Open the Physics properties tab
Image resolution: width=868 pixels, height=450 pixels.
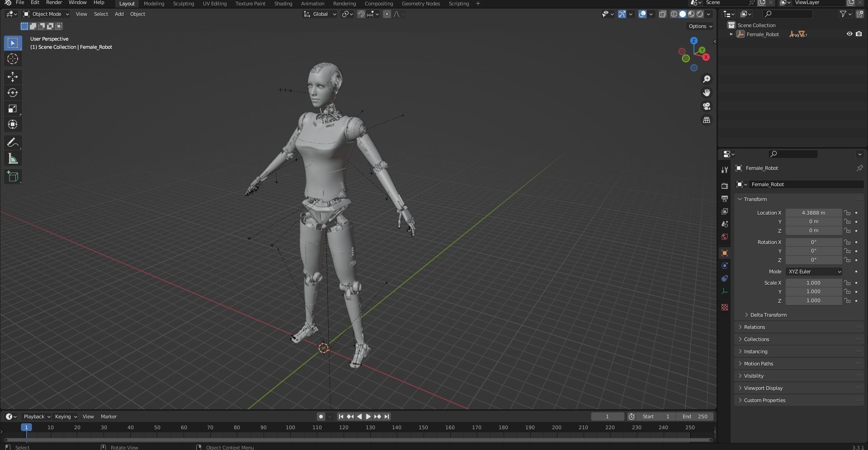pos(725,266)
